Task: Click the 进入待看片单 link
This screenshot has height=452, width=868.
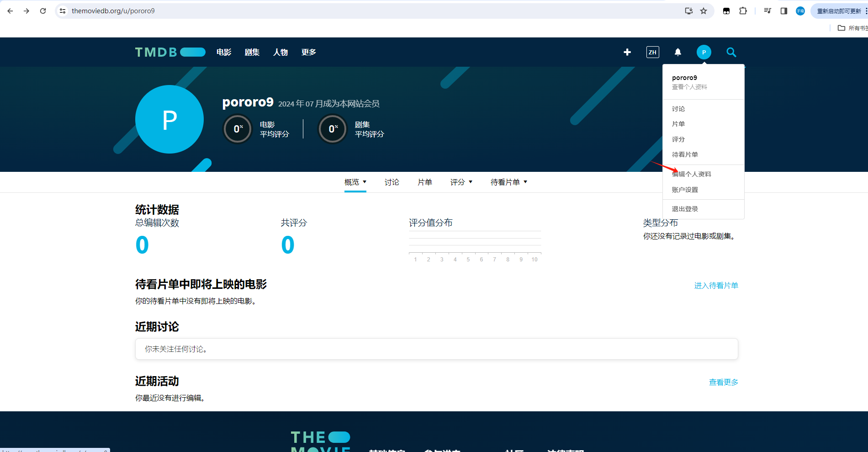Action: (x=716, y=286)
